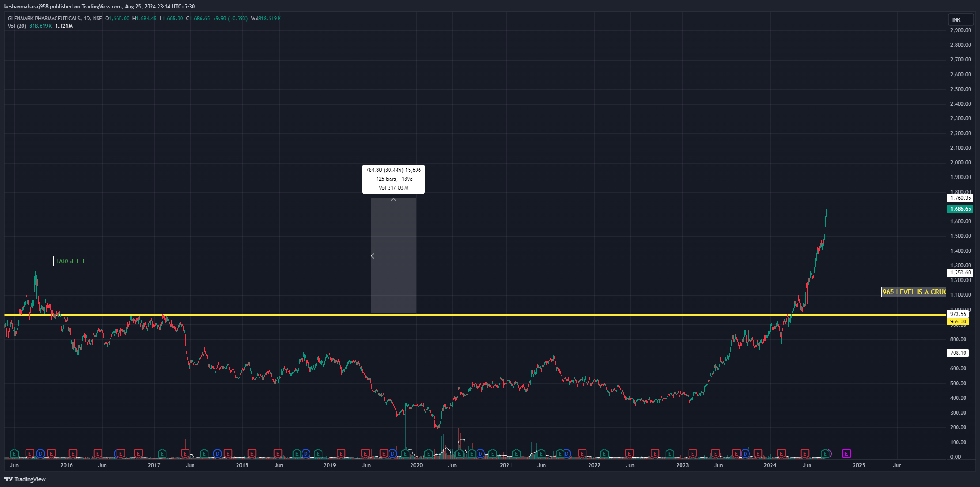Open the 2018 dividend D marker

(x=306, y=453)
